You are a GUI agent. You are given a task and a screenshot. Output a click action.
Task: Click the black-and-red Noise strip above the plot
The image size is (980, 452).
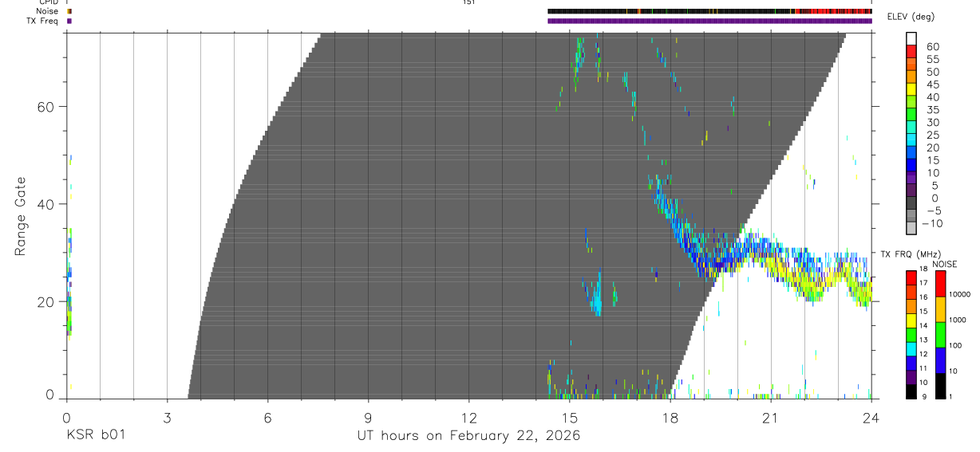point(709,11)
